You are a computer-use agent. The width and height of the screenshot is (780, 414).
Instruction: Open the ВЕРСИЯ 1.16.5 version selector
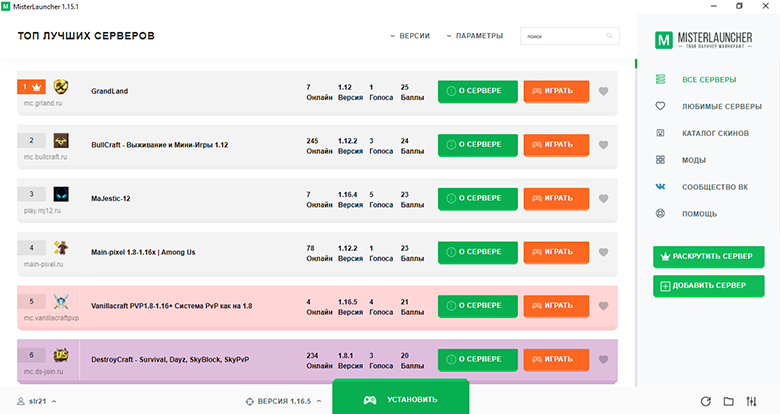point(284,401)
